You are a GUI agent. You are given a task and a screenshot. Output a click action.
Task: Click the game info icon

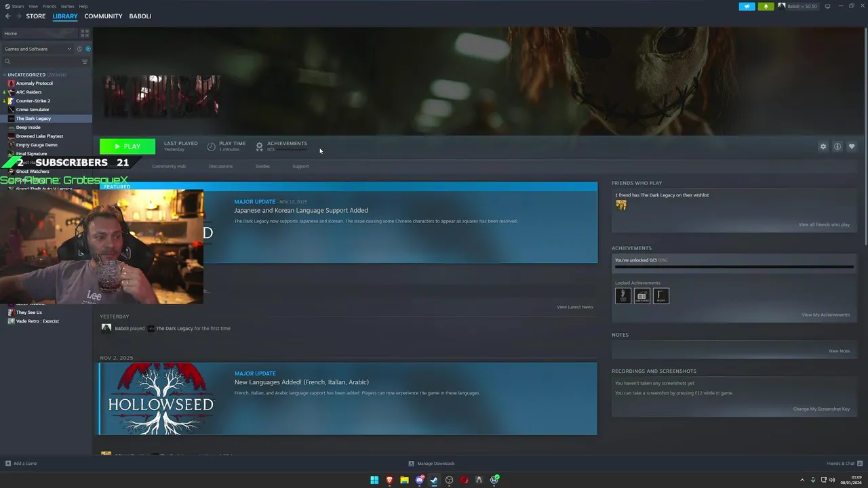[837, 146]
